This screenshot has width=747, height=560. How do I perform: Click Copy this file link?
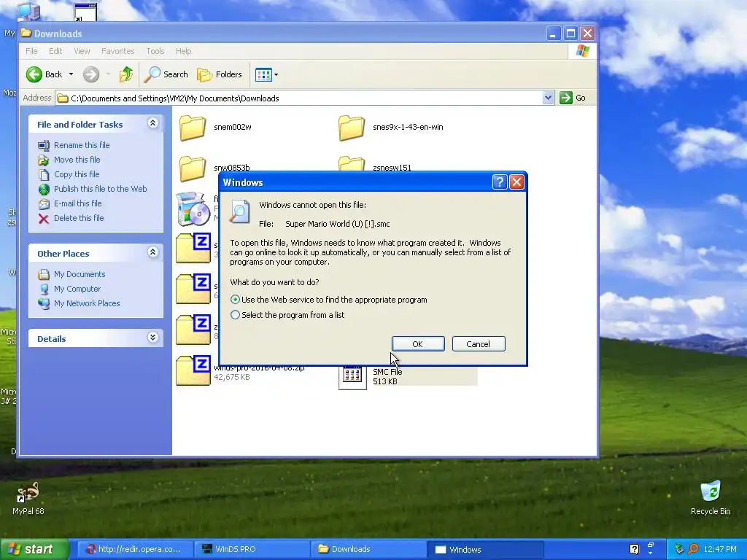pyautogui.click(x=76, y=174)
